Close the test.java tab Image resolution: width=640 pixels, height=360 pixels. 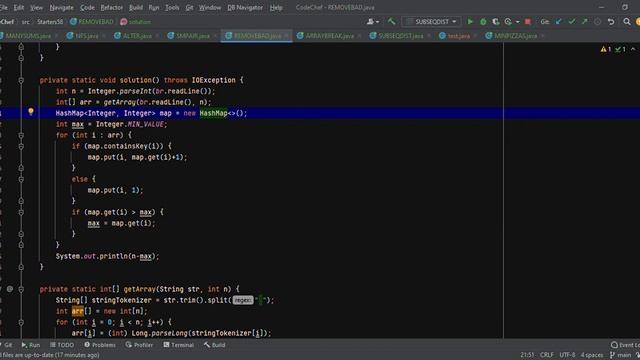point(475,36)
